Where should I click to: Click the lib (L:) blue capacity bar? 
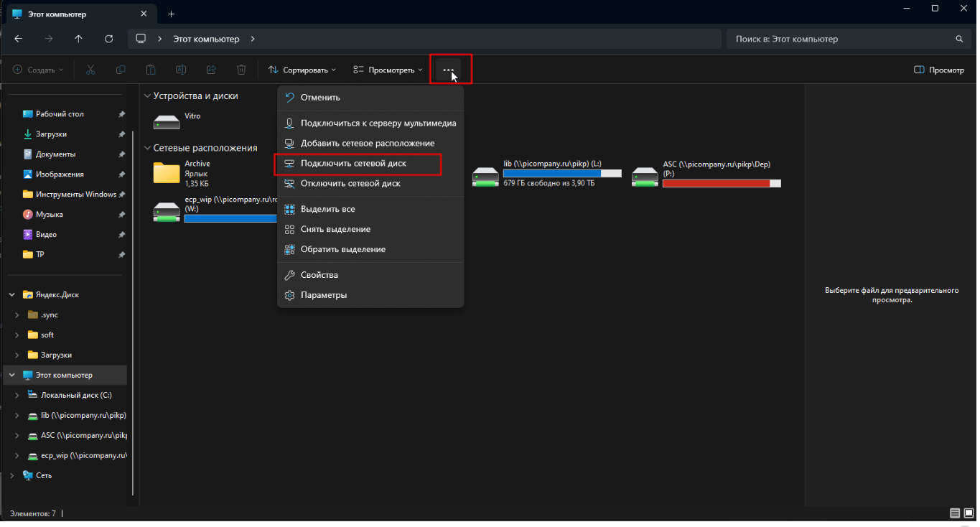562,174
